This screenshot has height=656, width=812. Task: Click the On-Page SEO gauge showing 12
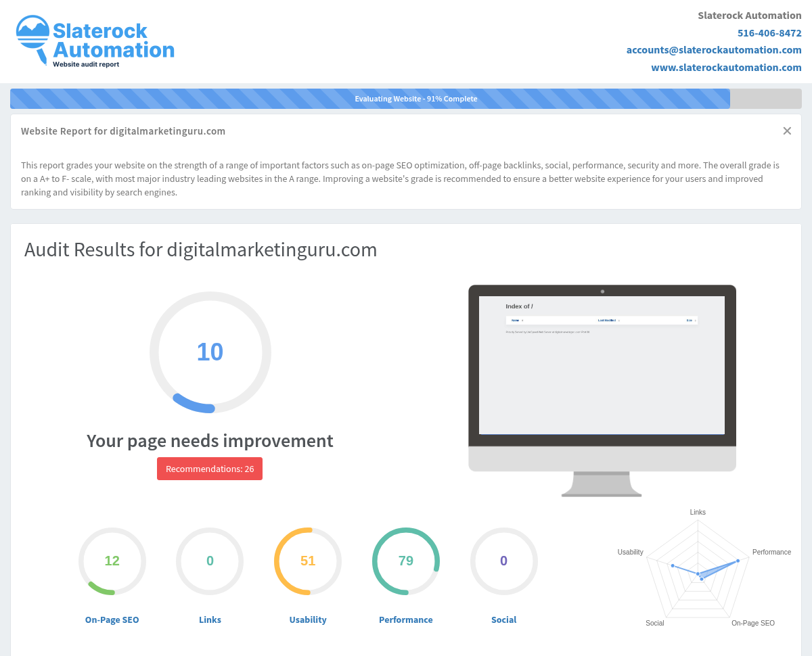(112, 561)
